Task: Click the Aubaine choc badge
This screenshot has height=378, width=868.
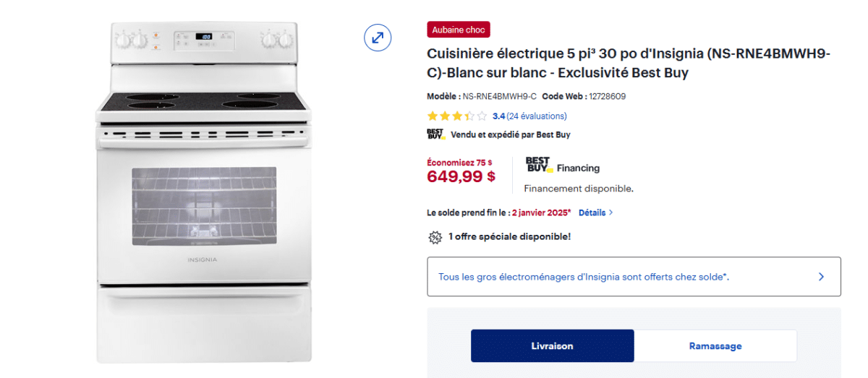Action: pos(459,30)
